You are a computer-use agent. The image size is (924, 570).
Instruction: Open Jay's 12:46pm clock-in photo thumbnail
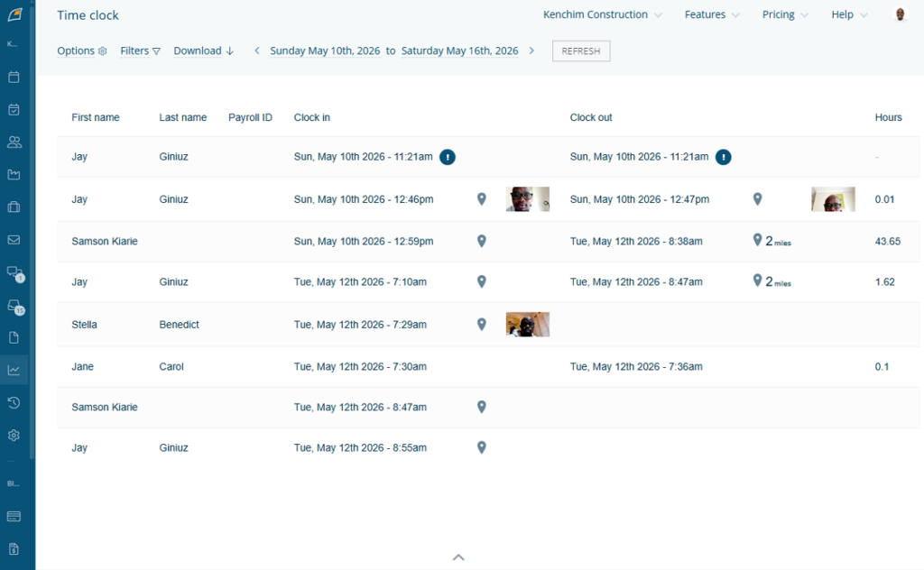click(527, 199)
